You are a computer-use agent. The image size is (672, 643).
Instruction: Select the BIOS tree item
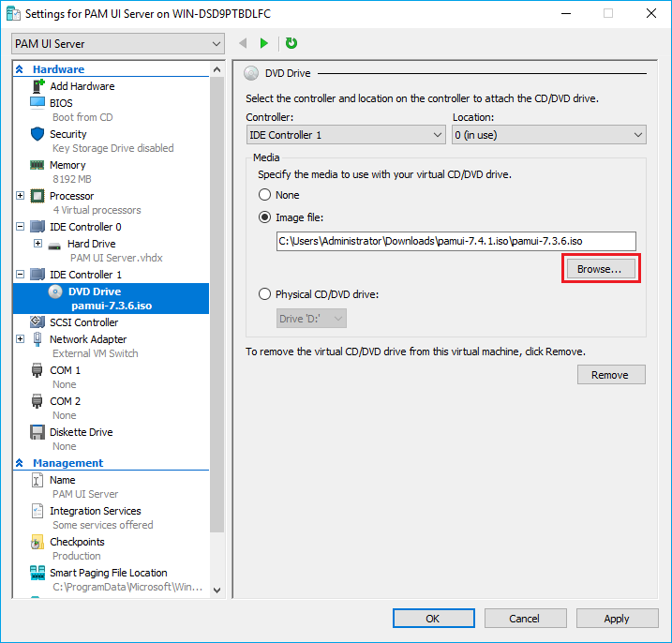61,103
